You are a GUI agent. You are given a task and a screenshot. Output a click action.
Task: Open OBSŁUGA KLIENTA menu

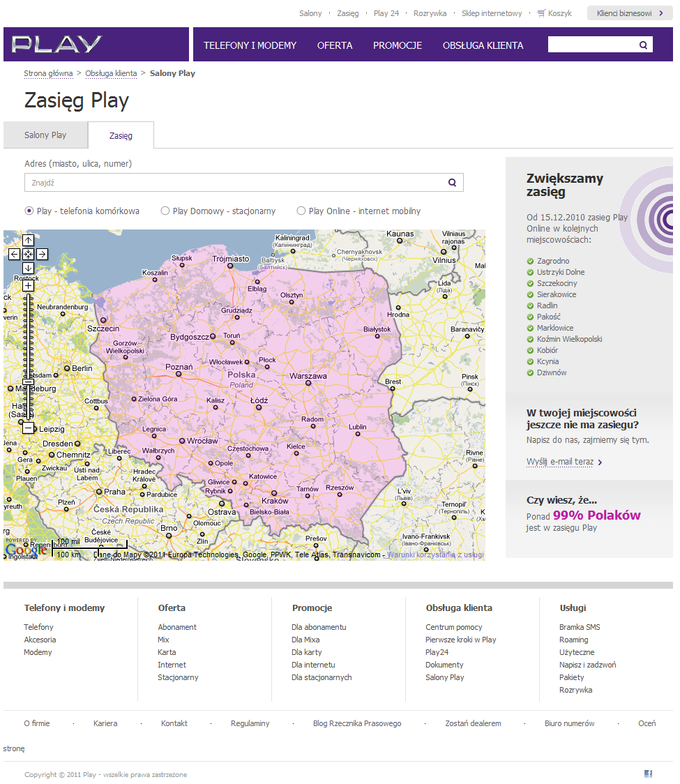click(x=483, y=45)
